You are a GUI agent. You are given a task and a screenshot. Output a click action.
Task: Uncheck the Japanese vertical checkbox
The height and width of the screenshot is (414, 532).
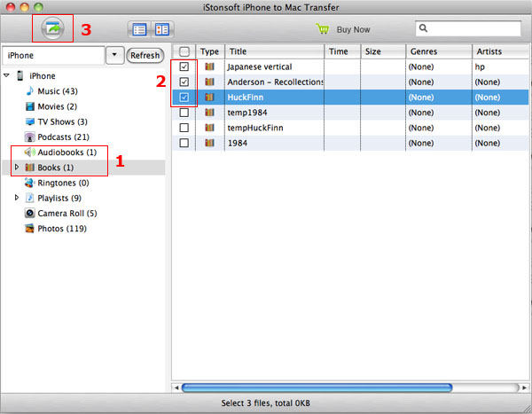(184, 66)
